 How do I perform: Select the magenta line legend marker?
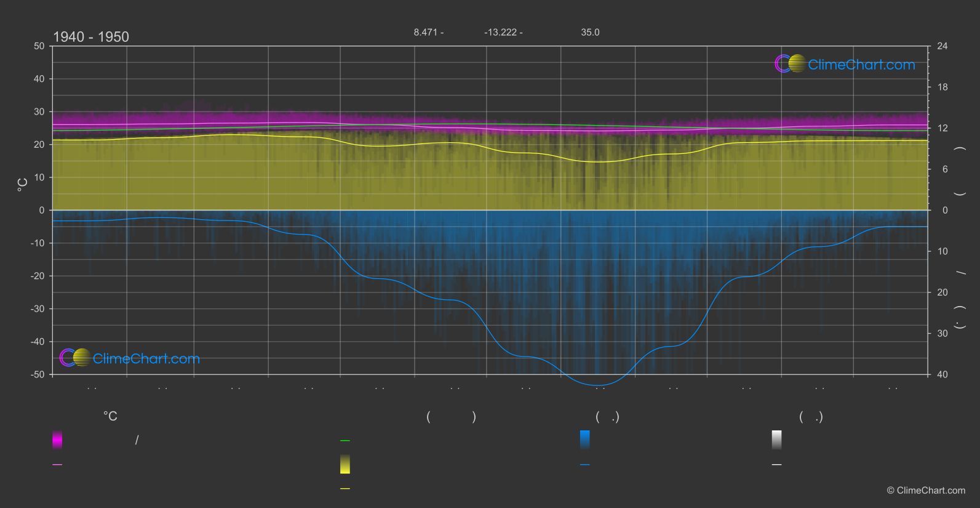pos(57,465)
